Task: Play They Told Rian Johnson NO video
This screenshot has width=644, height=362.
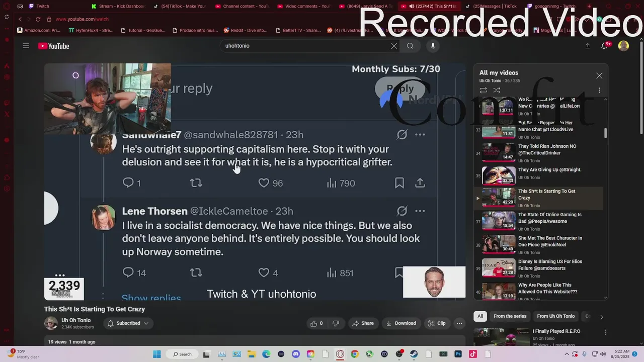Action: 538,153
